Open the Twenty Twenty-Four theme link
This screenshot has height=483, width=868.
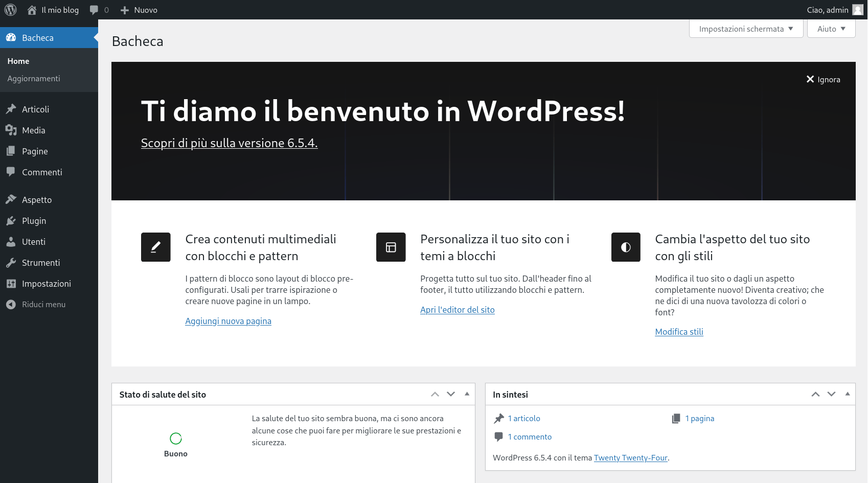631,458
